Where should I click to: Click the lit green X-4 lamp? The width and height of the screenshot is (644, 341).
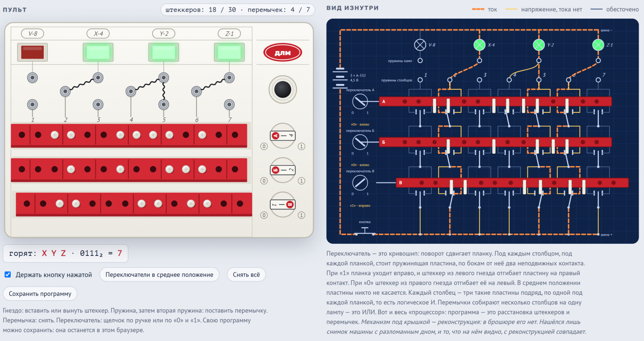98,52
